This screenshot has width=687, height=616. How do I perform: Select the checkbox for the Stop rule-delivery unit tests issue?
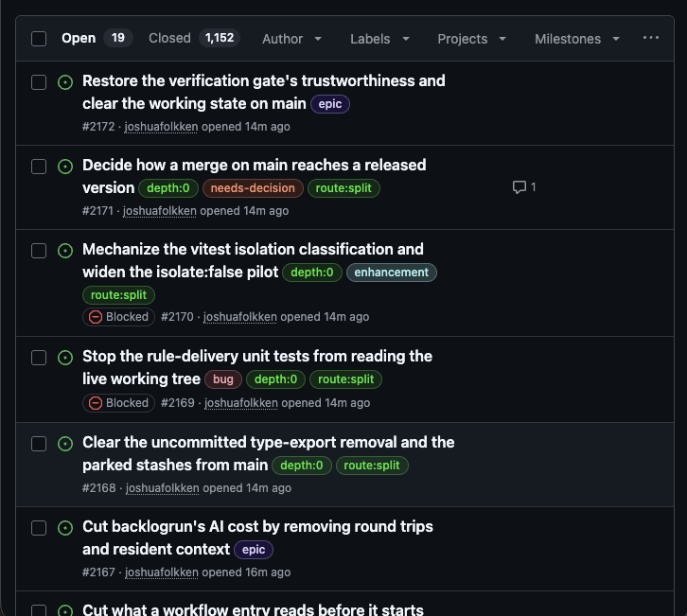pyautogui.click(x=39, y=358)
